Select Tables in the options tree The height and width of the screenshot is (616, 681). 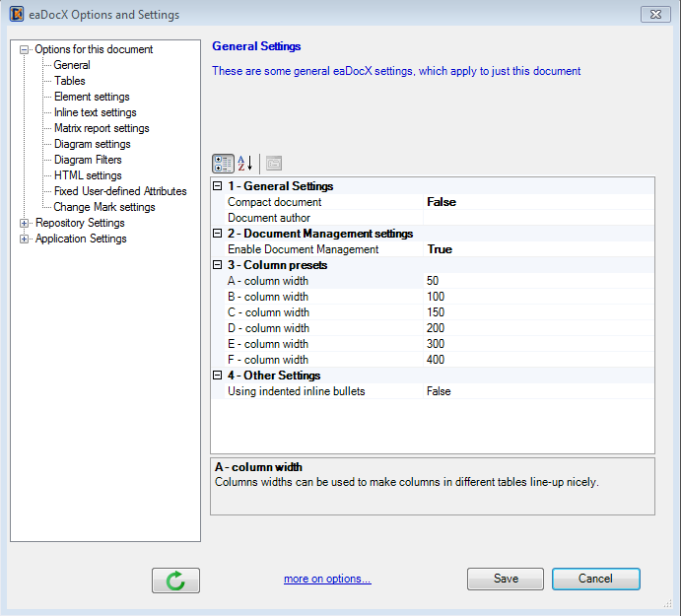tap(70, 81)
